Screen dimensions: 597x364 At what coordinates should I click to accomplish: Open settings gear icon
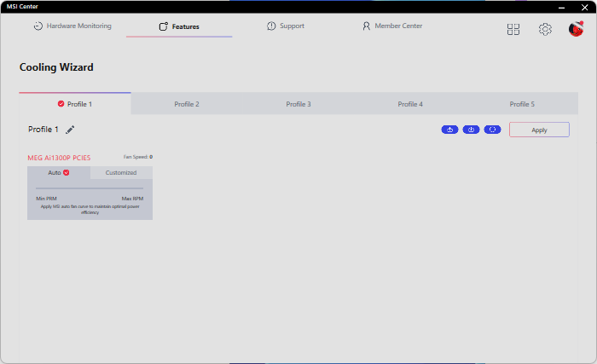tap(545, 29)
